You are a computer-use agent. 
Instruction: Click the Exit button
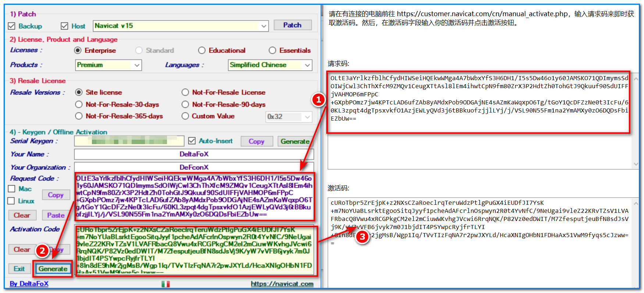point(19,269)
